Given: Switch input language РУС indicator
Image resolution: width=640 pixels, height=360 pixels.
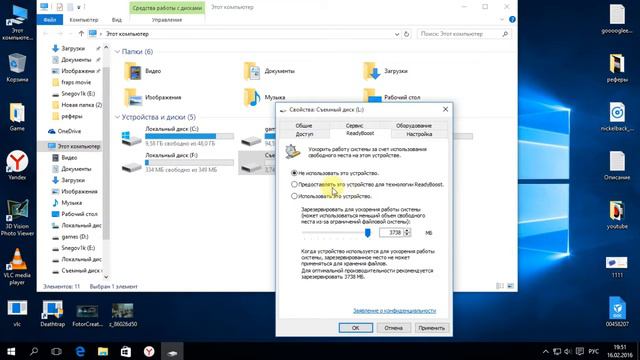Looking at the screenshot, I should [x=594, y=351].
